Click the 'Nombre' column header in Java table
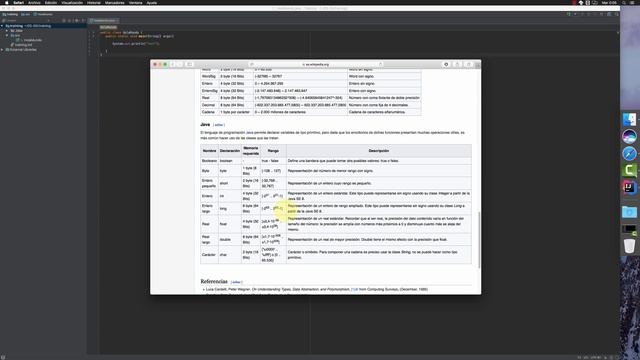Image resolution: width=640 pixels, height=360 pixels. click(209, 151)
